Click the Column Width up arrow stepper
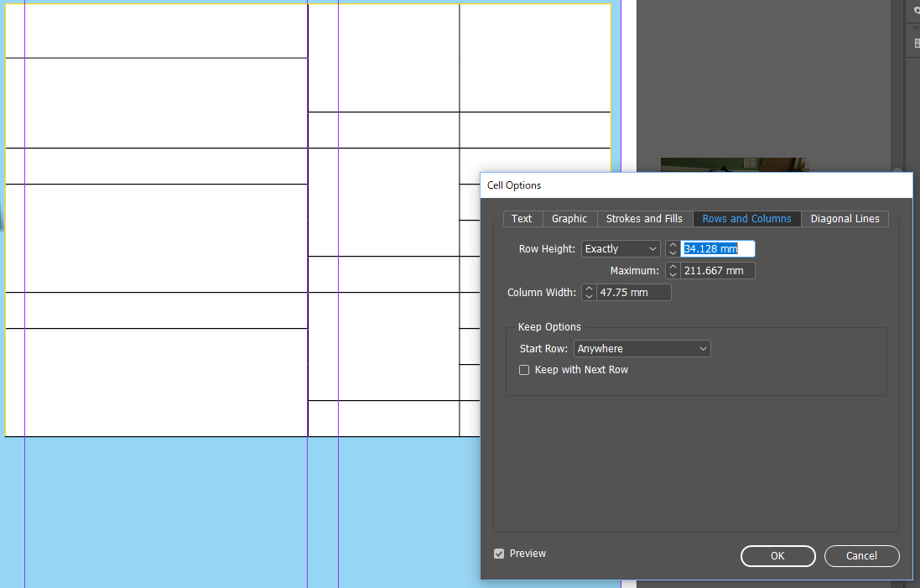Screen dimensions: 920x588 point(589,289)
